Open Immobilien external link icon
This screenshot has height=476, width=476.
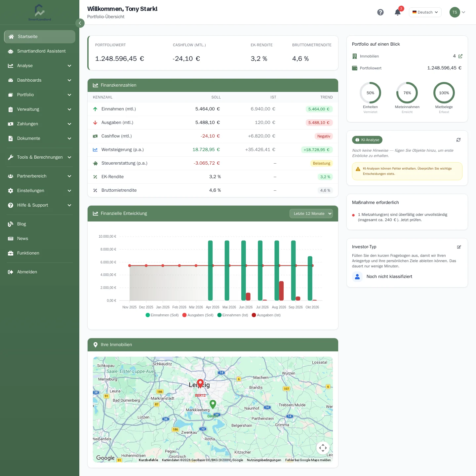[460, 56]
